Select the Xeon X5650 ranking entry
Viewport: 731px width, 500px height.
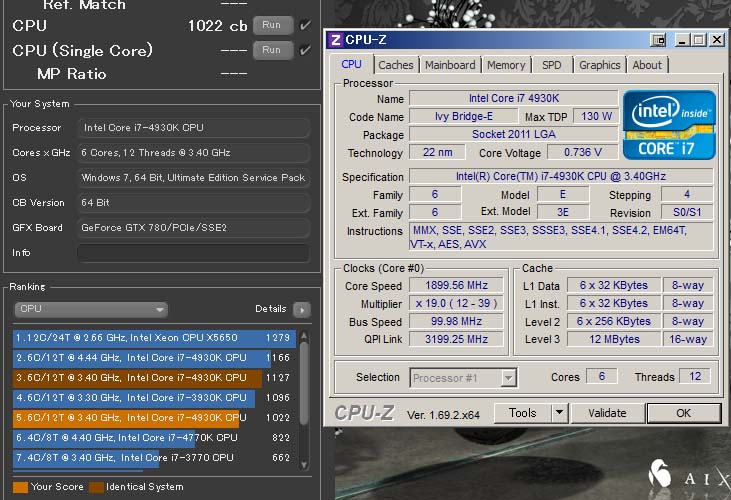140,338
